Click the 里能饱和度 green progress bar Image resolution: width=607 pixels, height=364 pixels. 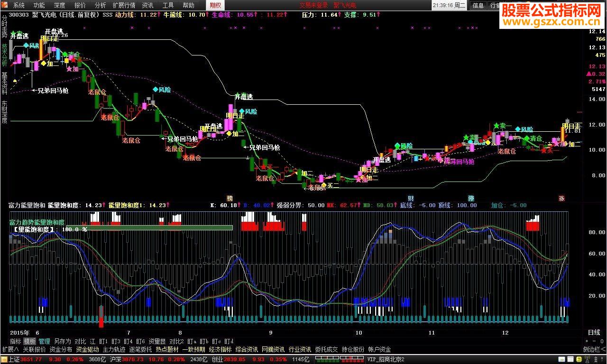pos(149,228)
